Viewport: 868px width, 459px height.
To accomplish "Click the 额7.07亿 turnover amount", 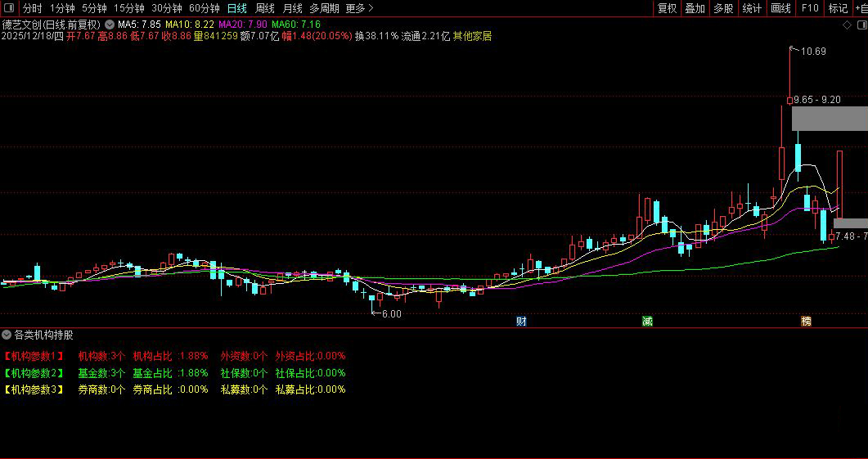I will (259, 37).
